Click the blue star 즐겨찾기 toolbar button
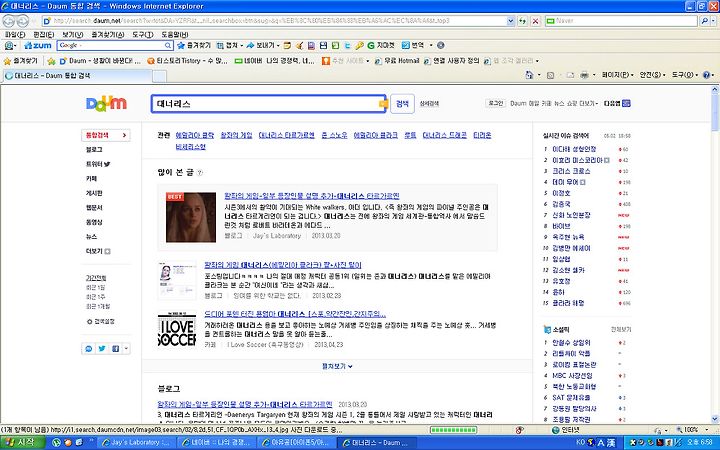Screen dimensions: 720x450 pos(193,45)
